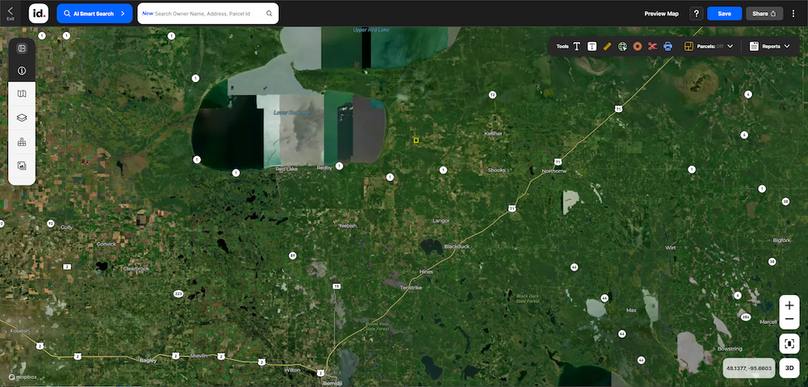Screen dimensions: 808x387
Task: Click the Bagley town label
Action: click(x=148, y=361)
